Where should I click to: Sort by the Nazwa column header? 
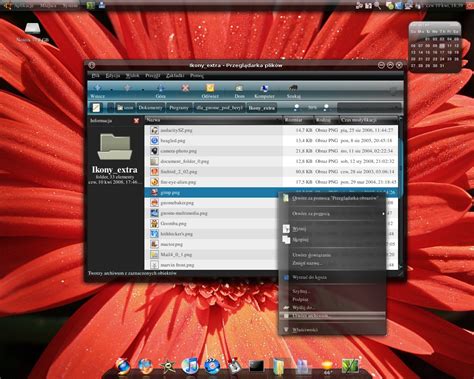[x=214, y=120]
